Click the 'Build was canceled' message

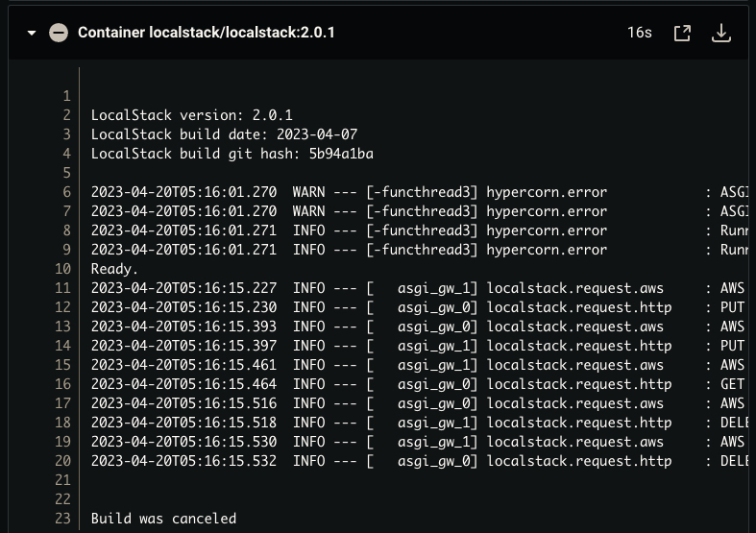point(163,519)
